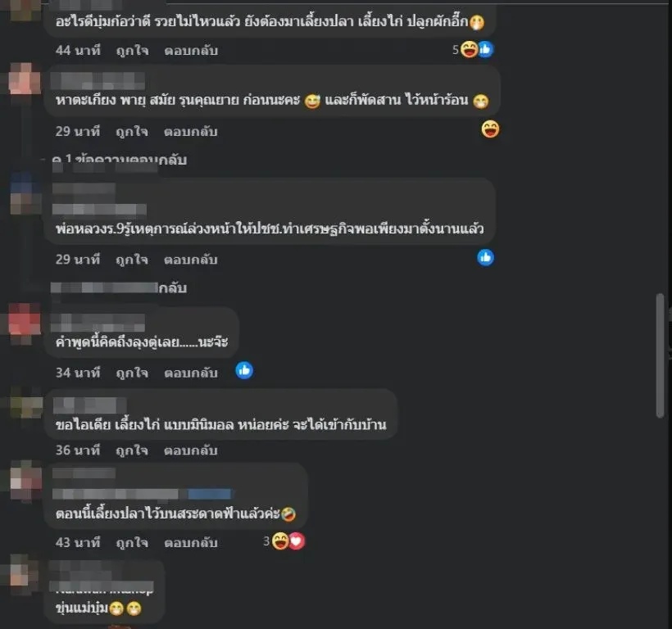Click the like icon on the 34-minute comment
The image size is (672, 629).
pyautogui.click(x=244, y=370)
